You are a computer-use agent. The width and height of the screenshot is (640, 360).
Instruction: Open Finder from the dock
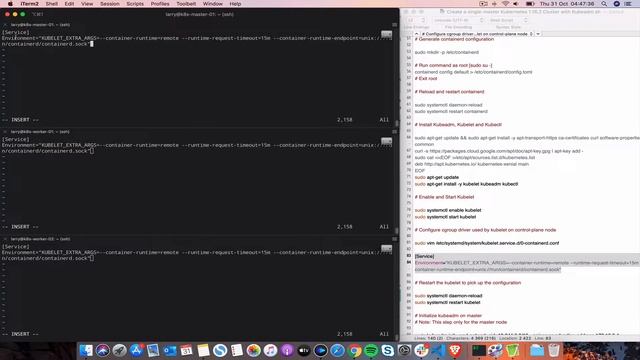[86, 350]
